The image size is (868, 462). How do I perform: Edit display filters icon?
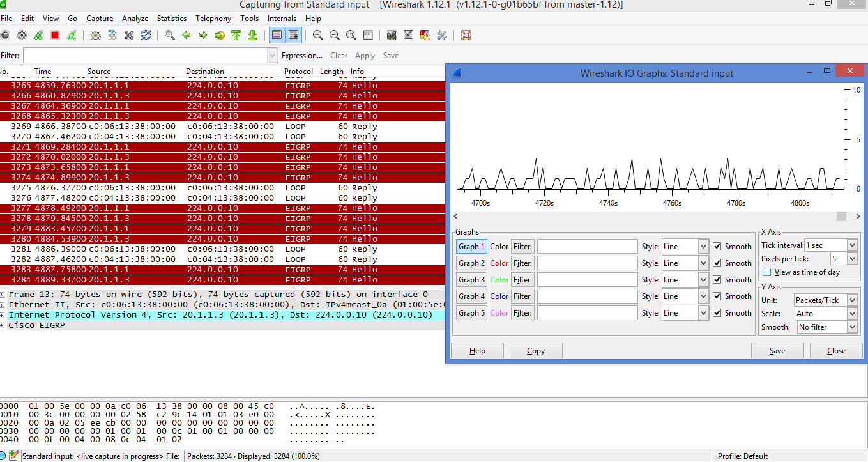[x=408, y=35]
